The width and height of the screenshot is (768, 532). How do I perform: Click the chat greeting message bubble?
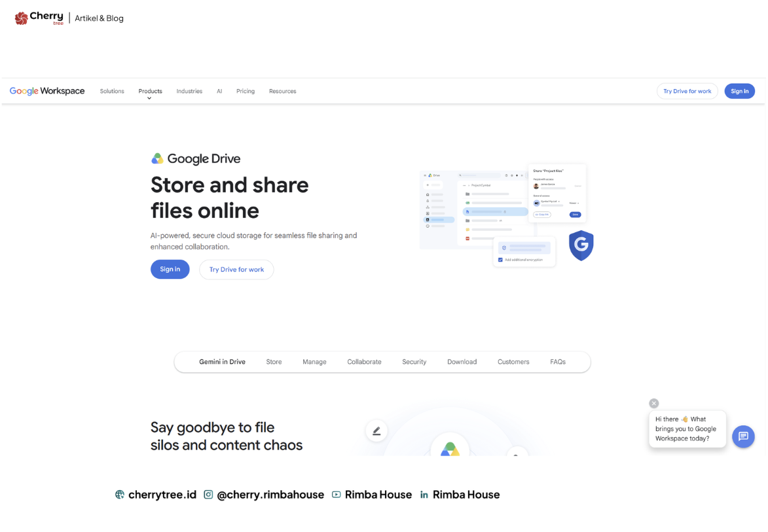point(687,429)
